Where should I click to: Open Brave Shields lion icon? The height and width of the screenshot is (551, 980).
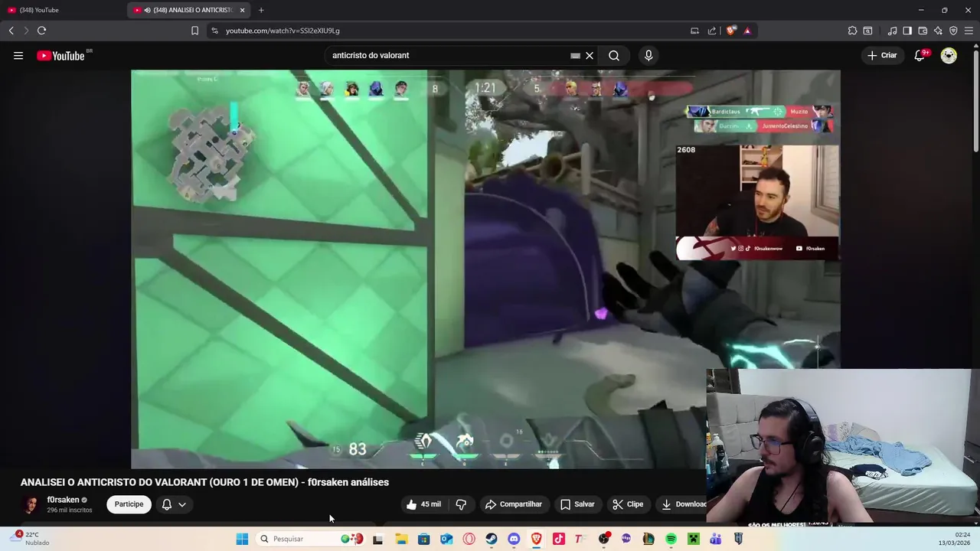coord(731,31)
